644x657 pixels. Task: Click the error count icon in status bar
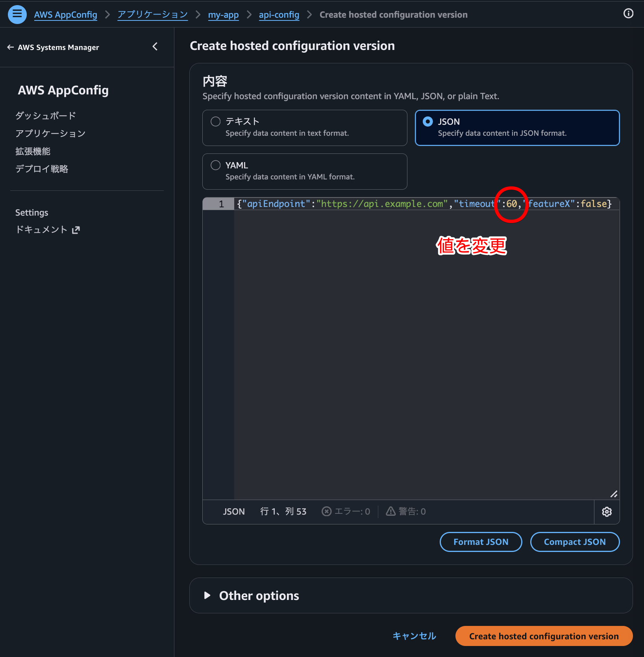(326, 511)
